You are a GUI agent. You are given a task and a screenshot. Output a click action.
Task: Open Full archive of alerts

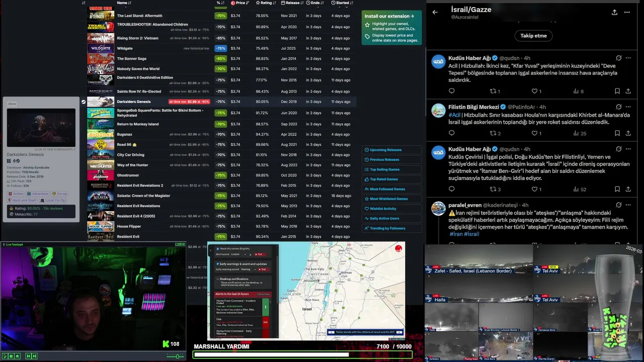click(x=263, y=294)
